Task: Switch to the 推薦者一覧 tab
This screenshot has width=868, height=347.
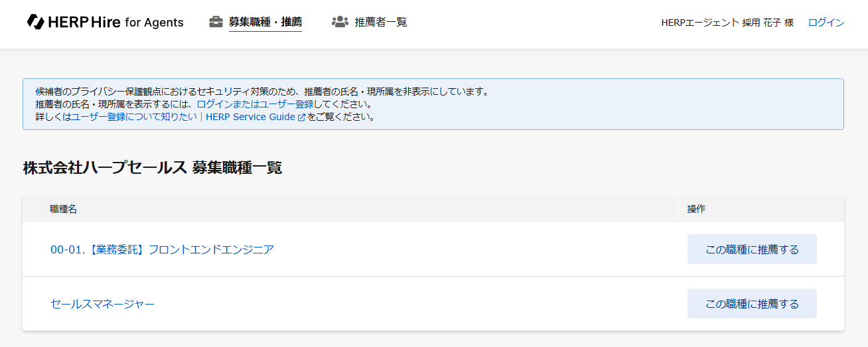Action: pos(381,22)
